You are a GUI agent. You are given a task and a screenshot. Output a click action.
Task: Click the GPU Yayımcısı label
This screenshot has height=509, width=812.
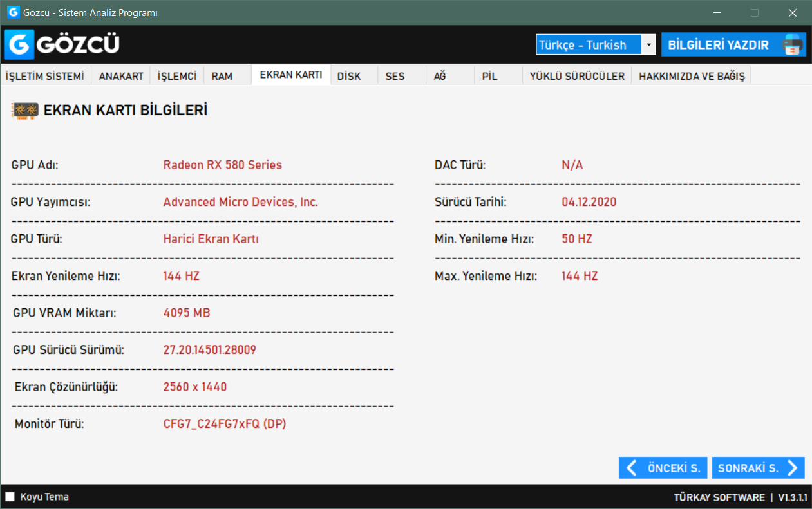[50, 202]
